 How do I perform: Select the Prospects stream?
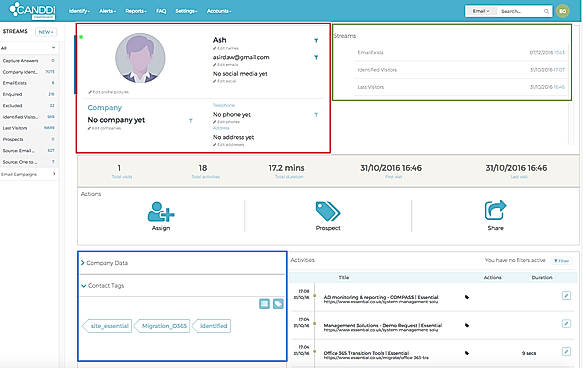[x=28, y=139]
